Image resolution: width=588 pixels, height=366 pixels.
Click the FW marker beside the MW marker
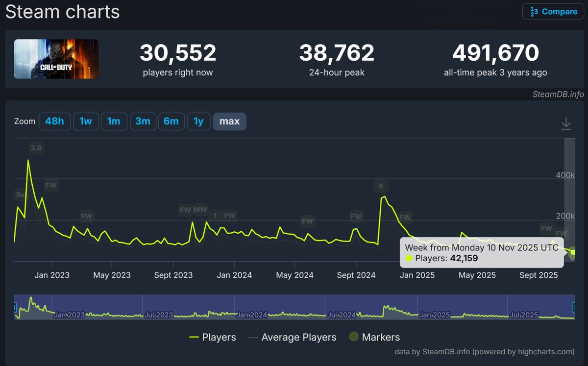(185, 210)
